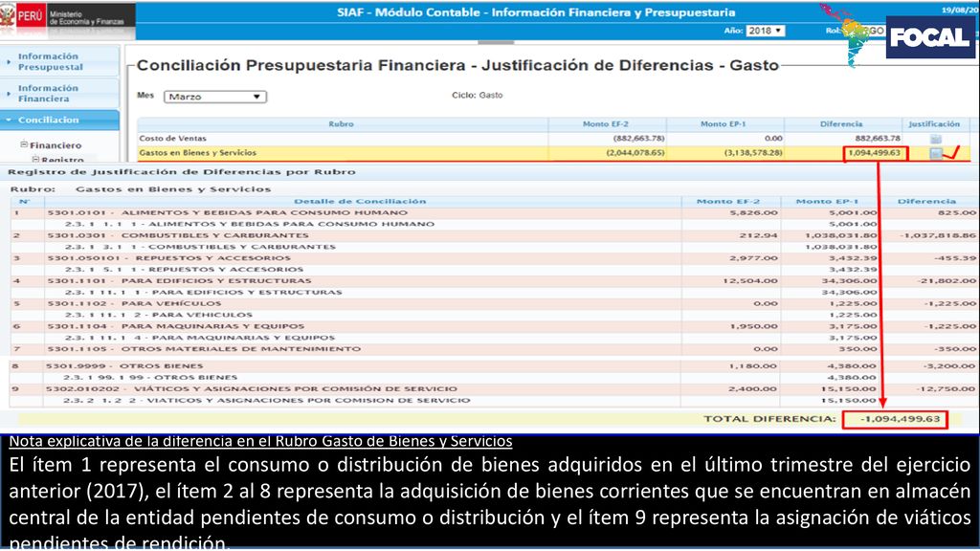Open justification icon for Gastos en Bienes y Servicios
This screenshot has width=980, height=551.
tap(936, 153)
